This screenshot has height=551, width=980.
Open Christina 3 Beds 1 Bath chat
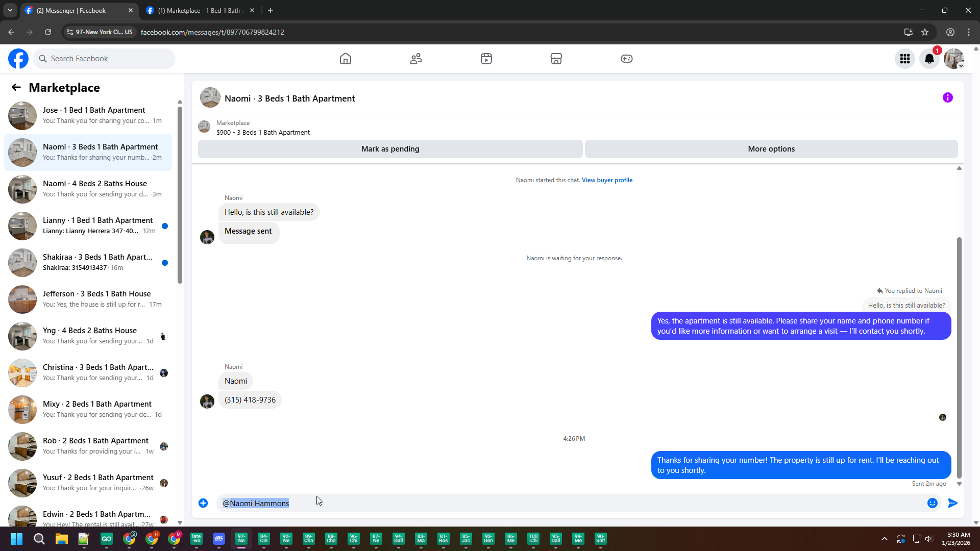coord(88,373)
